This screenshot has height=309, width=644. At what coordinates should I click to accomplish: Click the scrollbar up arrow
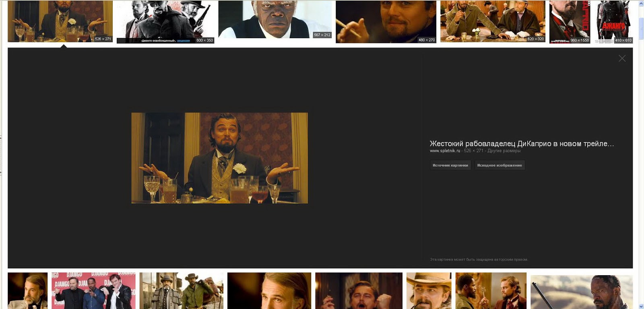(641, 3)
